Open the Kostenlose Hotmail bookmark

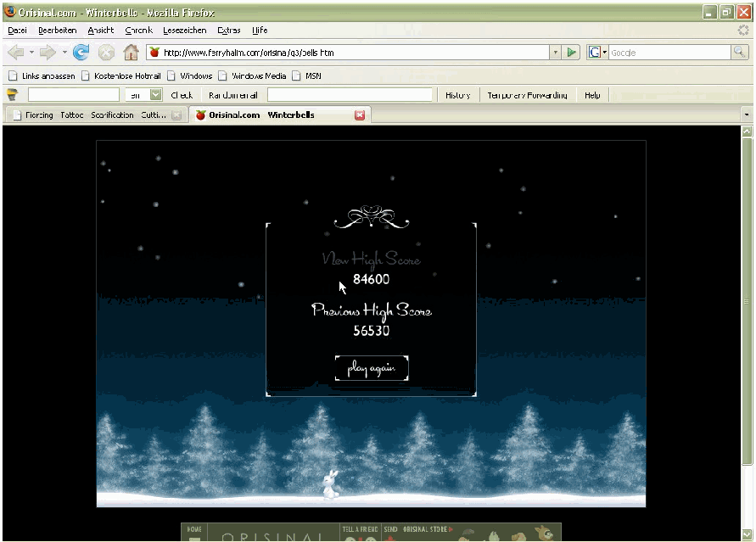pos(121,76)
